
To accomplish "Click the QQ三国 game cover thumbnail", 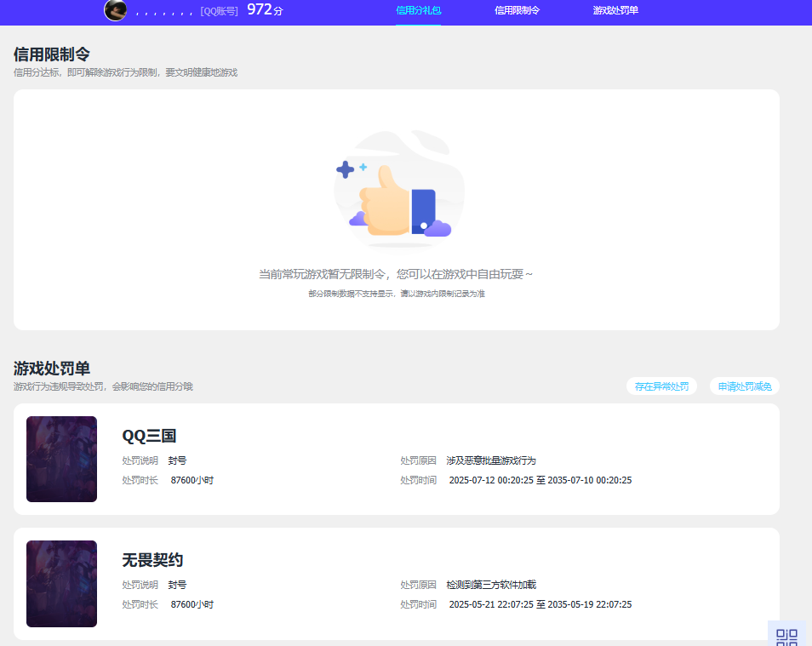I will [61, 460].
